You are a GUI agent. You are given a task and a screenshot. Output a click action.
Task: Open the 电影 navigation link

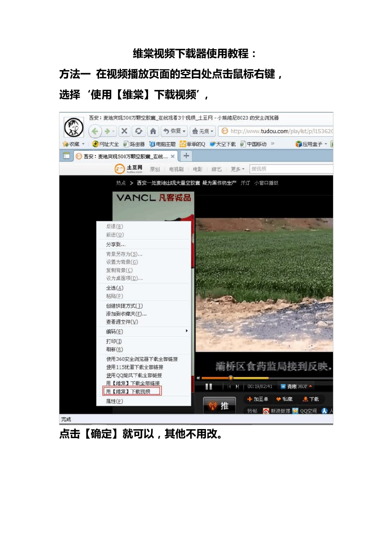pos(197,169)
